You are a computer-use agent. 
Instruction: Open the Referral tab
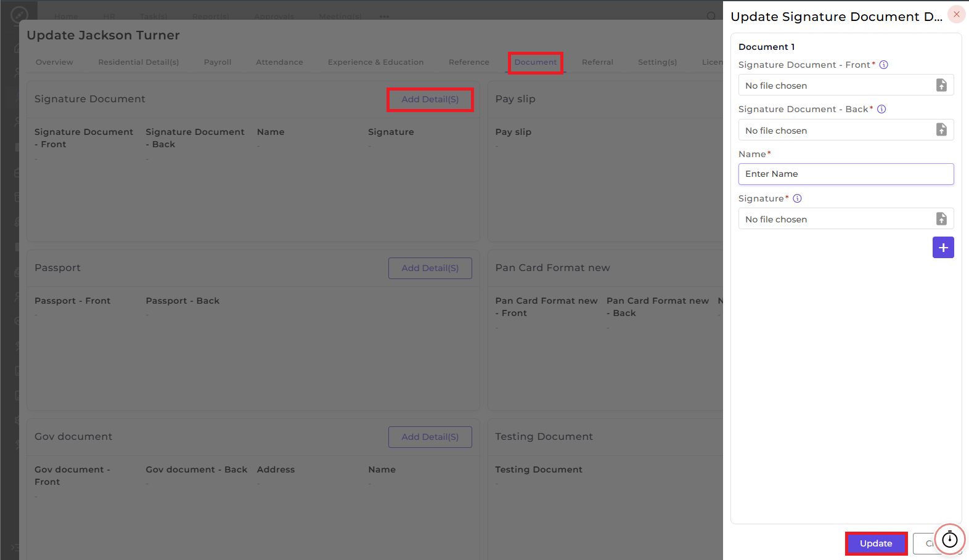click(x=597, y=62)
